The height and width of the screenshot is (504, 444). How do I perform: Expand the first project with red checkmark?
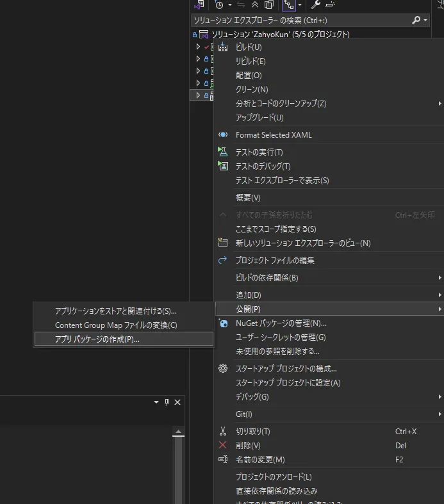coord(198,47)
